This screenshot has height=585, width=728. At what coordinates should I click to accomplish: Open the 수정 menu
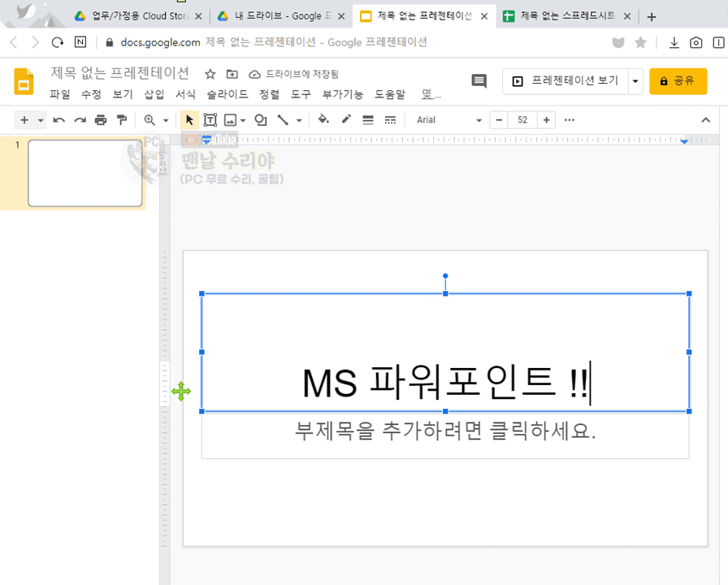tap(91, 94)
